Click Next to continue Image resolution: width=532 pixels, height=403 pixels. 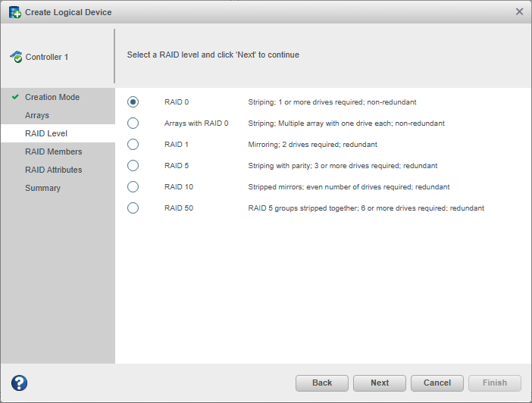point(380,383)
